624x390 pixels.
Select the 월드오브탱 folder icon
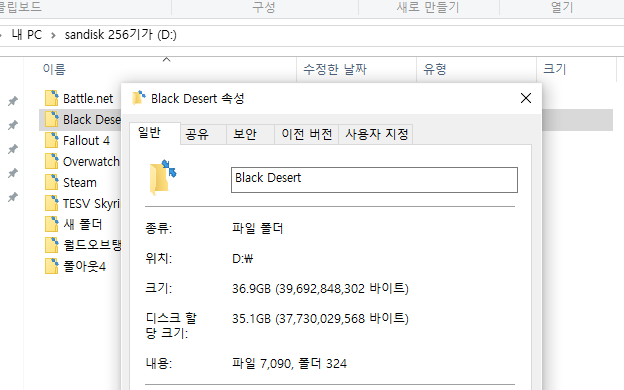point(51,245)
